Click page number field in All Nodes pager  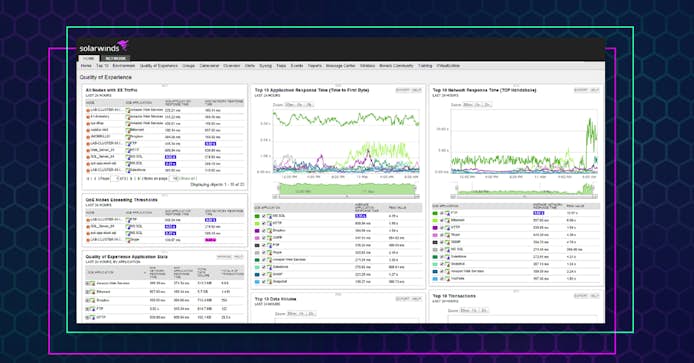click(x=115, y=179)
